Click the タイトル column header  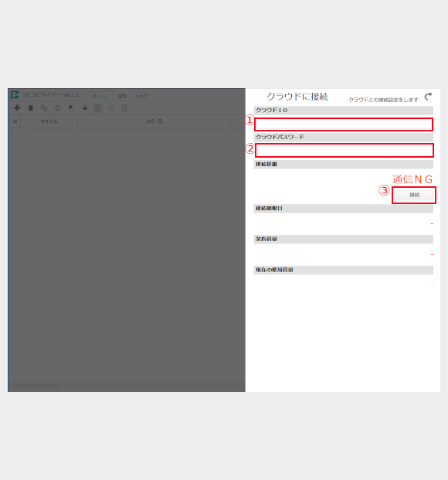click(49, 121)
